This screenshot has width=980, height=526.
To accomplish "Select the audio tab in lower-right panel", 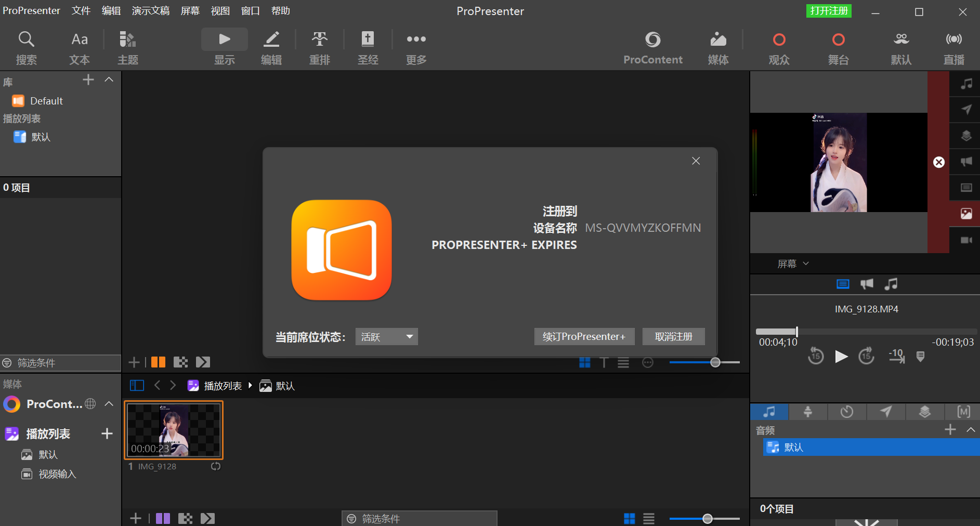I will point(769,412).
